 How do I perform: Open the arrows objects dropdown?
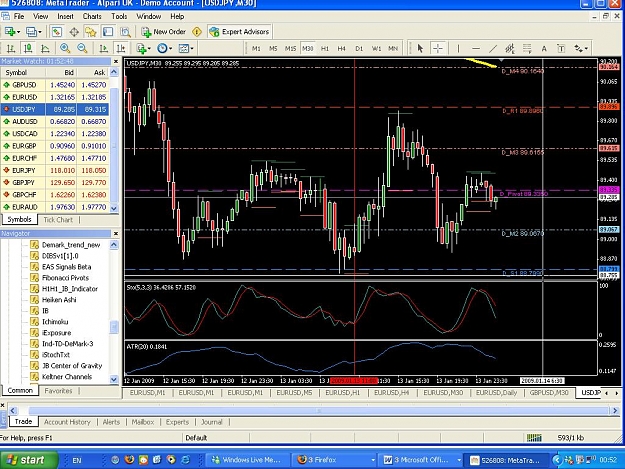[x=581, y=49]
